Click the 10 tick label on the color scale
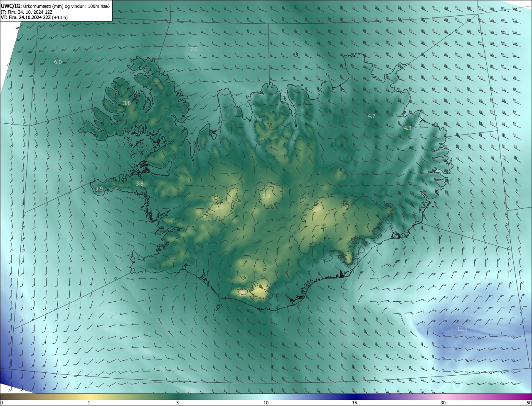Viewport: 532px width, 406px height. 266,403
